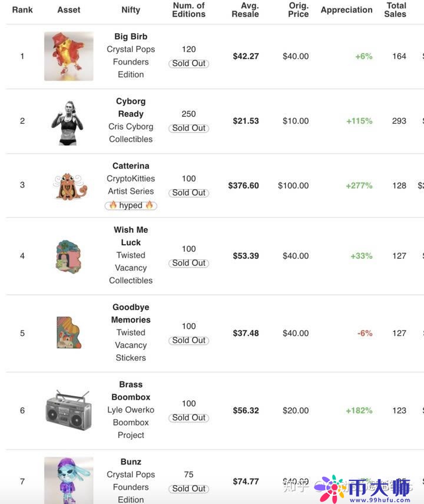Click the hyped badge under Catterina

click(x=131, y=205)
